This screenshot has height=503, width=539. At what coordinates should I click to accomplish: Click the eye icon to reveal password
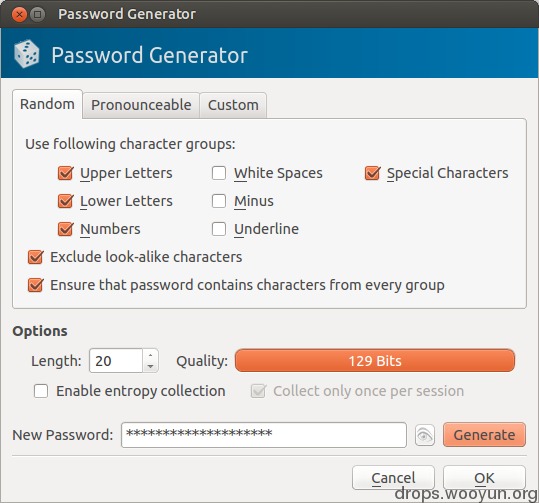click(x=425, y=435)
